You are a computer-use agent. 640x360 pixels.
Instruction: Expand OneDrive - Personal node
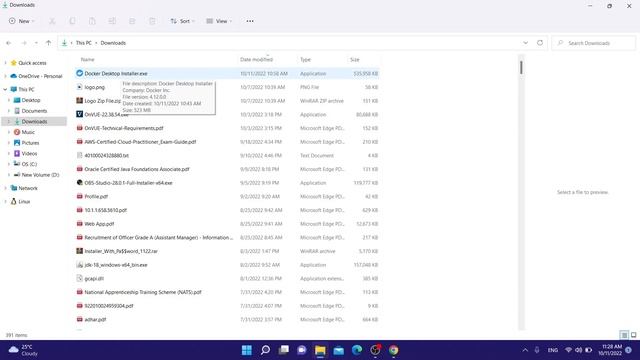click(5, 76)
